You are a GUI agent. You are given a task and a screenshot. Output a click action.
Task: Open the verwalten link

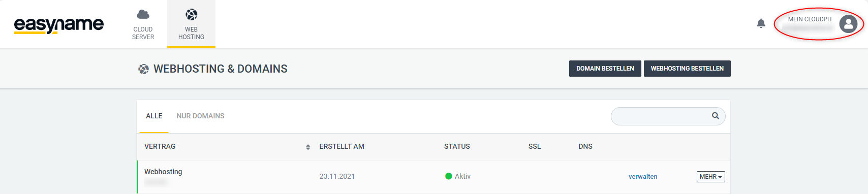coord(643,177)
